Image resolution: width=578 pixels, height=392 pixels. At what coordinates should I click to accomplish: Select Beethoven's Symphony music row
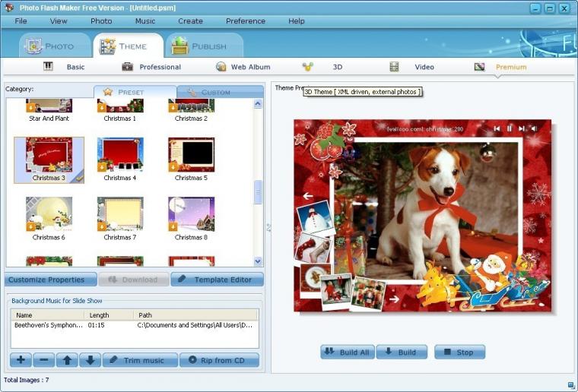point(135,325)
